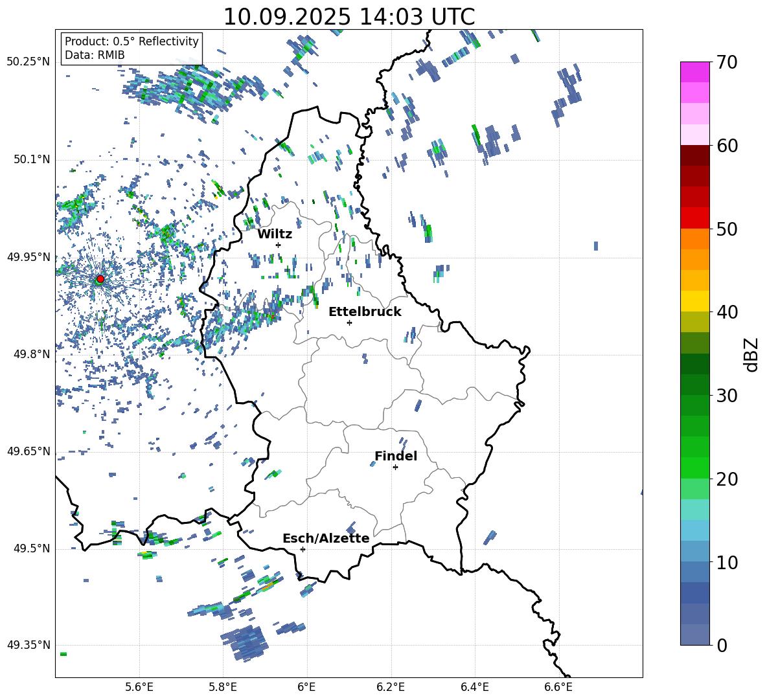767x700 pixels.
Task: Click the 60 colorbar tick label
Action: [x=727, y=146]
